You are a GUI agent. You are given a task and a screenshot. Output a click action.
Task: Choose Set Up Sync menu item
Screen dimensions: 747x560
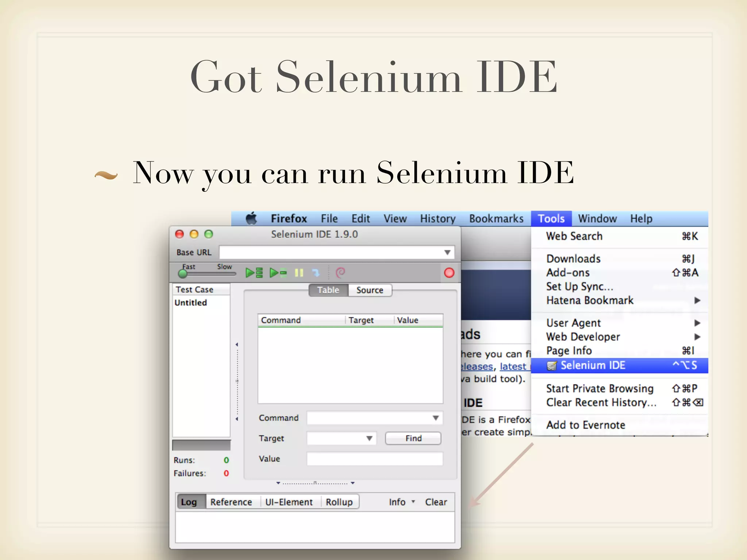click(x=620, y=287)
